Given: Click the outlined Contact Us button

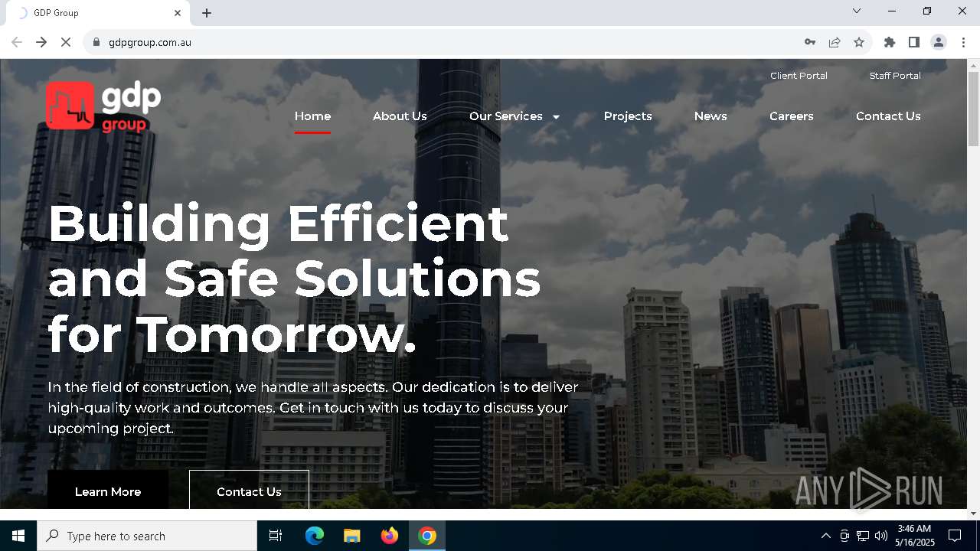Looking at the screenshot, I should click(249, 491).
